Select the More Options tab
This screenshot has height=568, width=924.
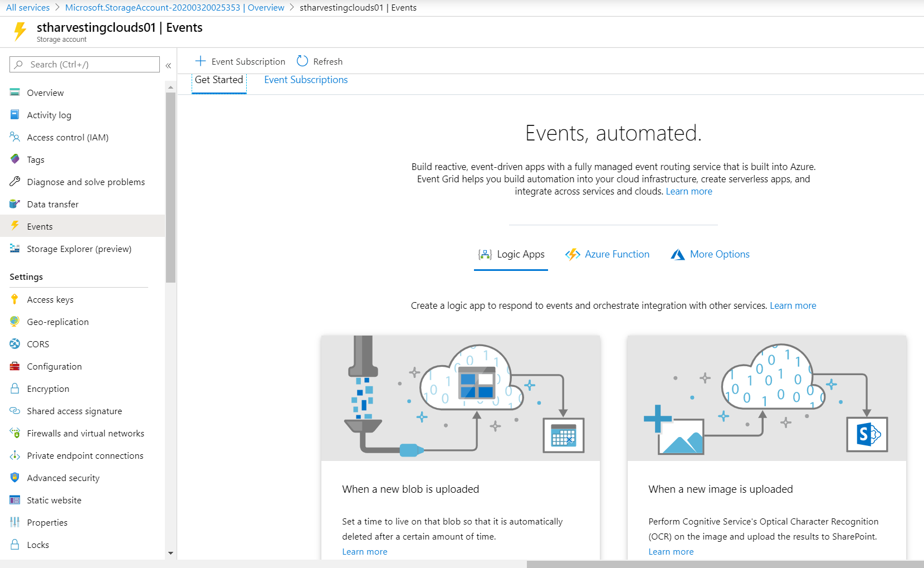[710, 255]
